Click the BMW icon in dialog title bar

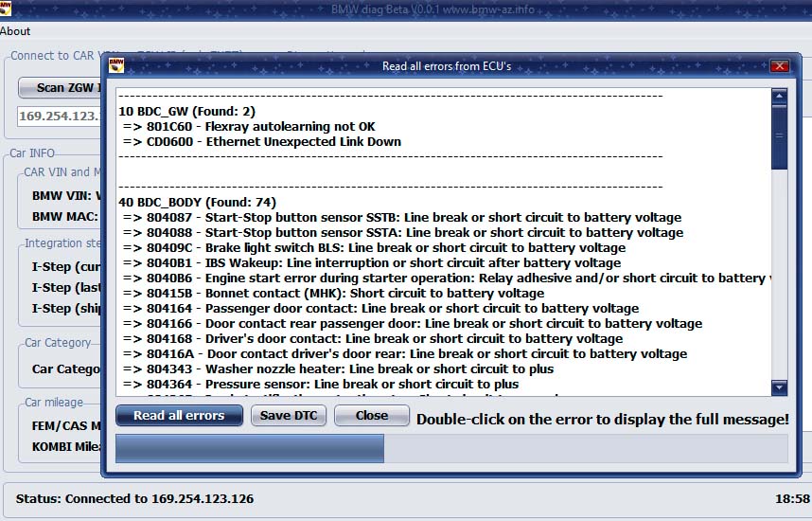(x=116, y=66)
